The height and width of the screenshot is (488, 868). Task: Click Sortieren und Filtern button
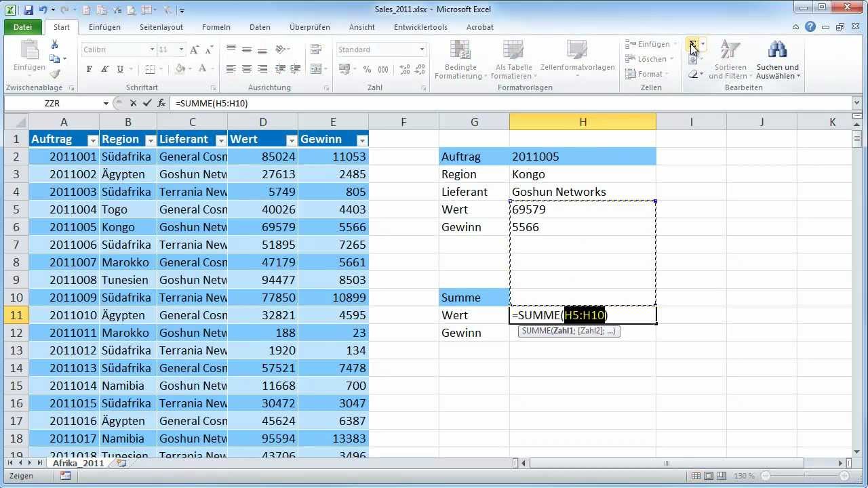tap(730, 60)
